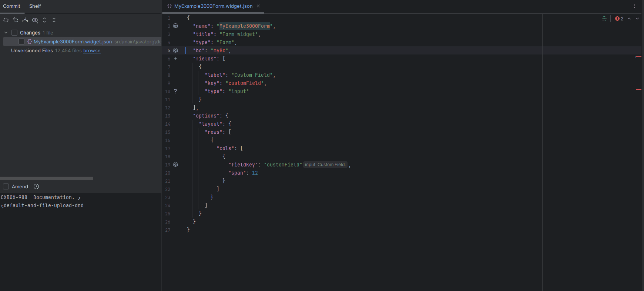The width and height of the screenshot is (644, 291).
Task: Switch to the Commit tab
Action: pos(12,6)
